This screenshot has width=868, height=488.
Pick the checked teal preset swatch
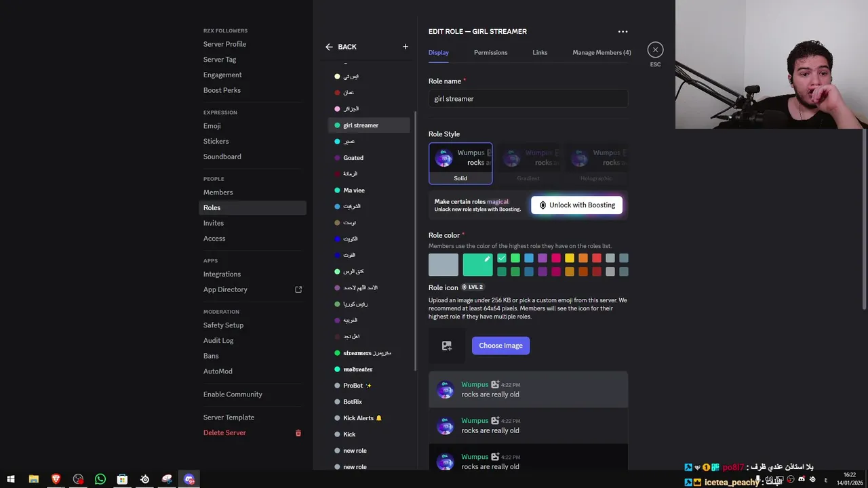coord(502,258)
